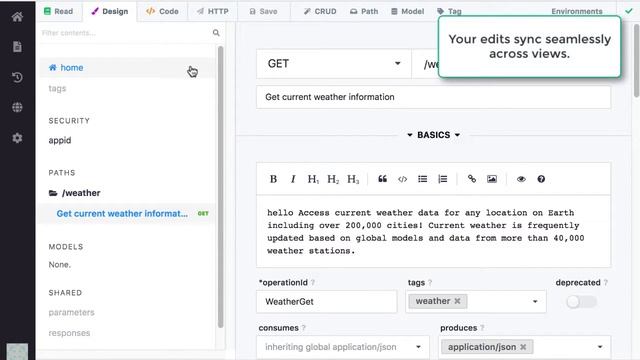Screen dimensions: 640x360
Task: Apply bold formatting in description editor
Action: coord(273,179)
